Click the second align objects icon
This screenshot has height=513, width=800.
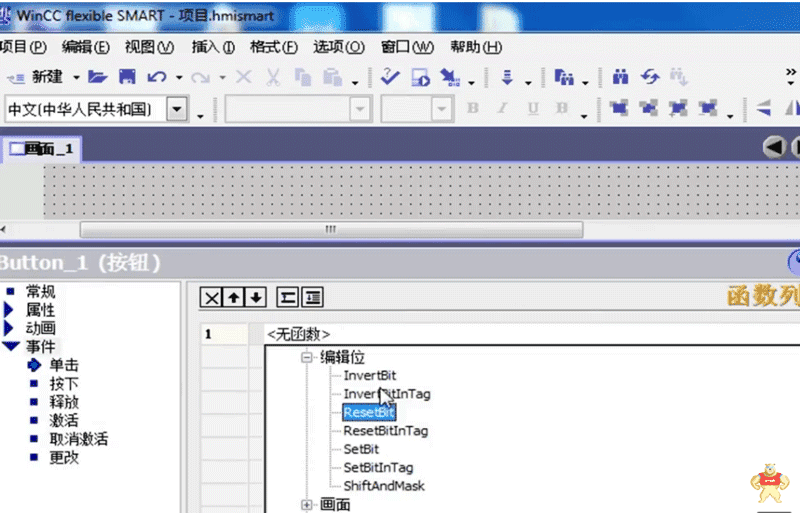(648, 108)
